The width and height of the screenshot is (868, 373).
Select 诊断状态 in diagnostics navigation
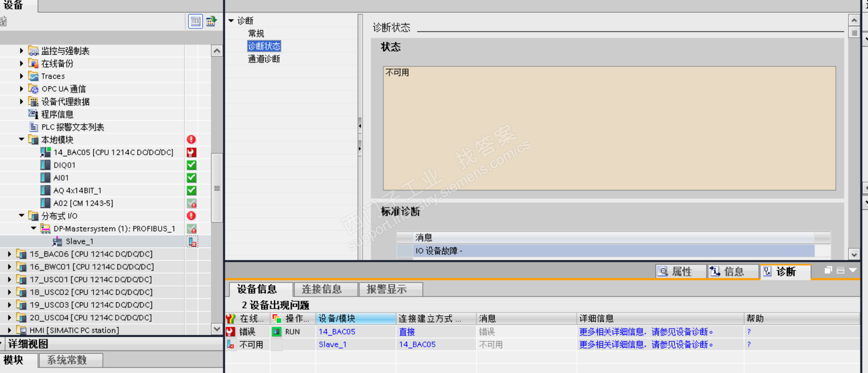(x=264, y=46)
